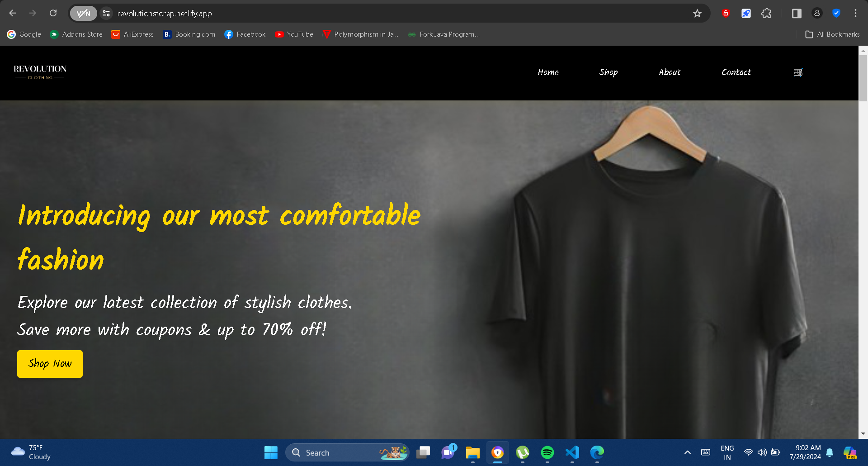Image resolution: width=868 pixels, height=466 pixels.
Task: Open browser three-dot menu
Action: click(x=855, y=14)
